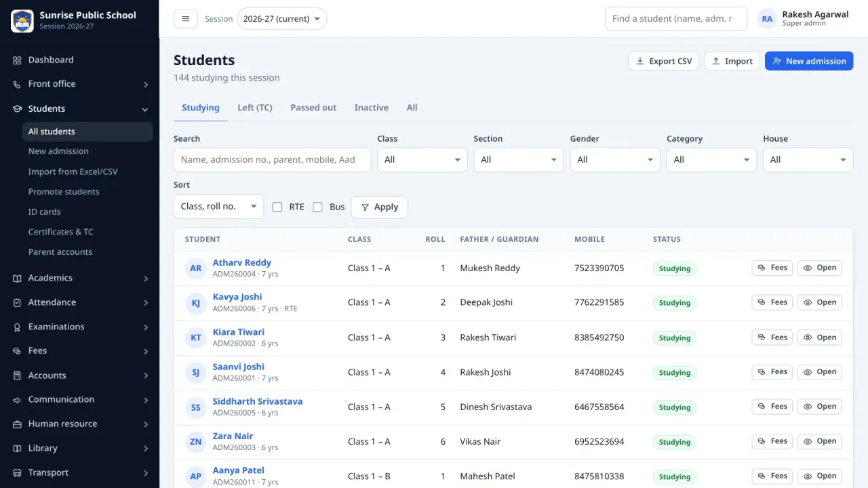Click the Attendance calendar-check icon
868x488 pixels.
pos(17,302)
